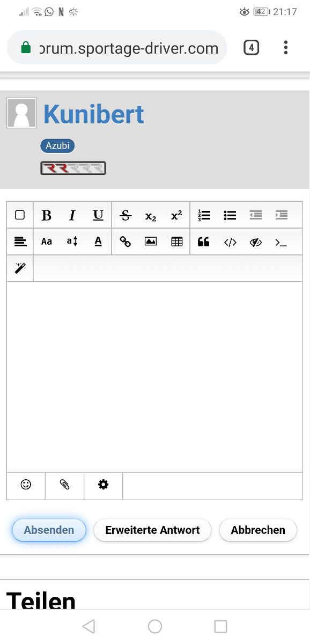Open the editor settings gear tab
The image size is (310, 644).
click(x=103, y=485)
